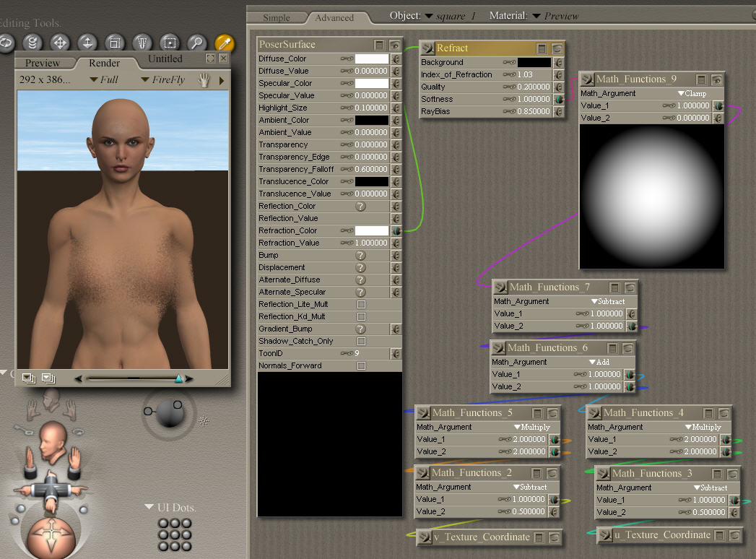
Task: Select the eyedropper material picker tool
Action: [225, 43]
